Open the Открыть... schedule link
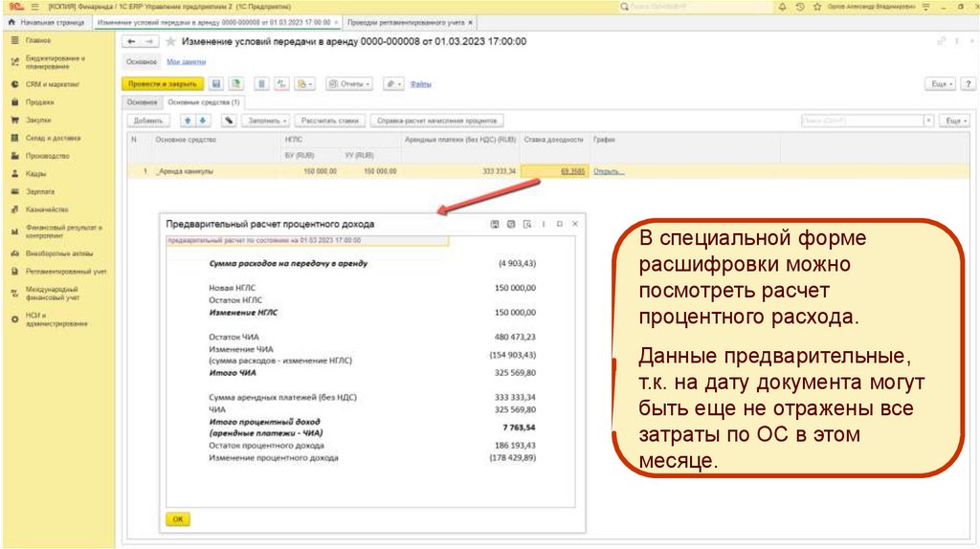The image size is (980, 549). point(609,171)
